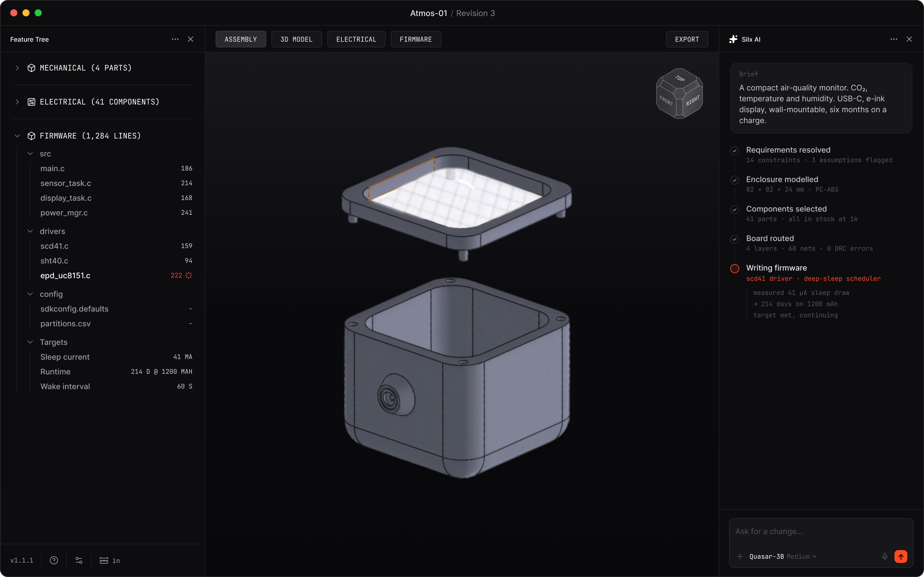This screenshot has width=924, height=577.
Task: Click the microphone icon in chat input
Action: [x=884, y=556]
